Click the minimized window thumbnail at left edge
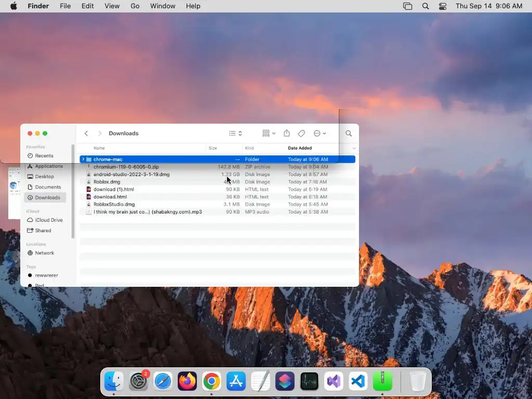Screen dimensions: 532x399 (14, 193)
